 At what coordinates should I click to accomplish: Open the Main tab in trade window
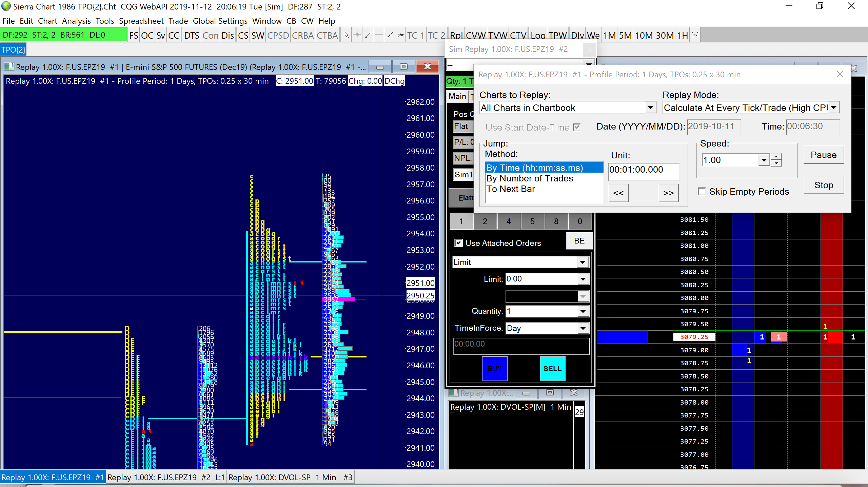(457, 96)
